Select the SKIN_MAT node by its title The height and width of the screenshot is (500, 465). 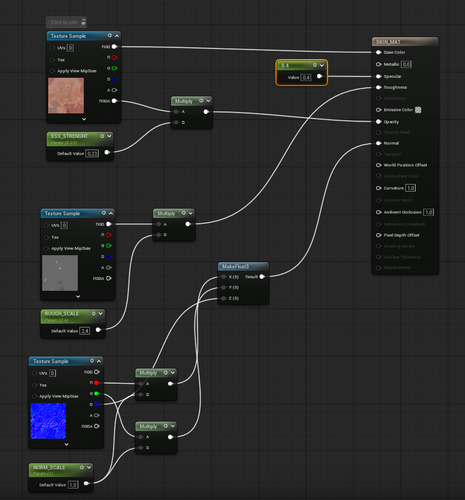pos(388,42)
